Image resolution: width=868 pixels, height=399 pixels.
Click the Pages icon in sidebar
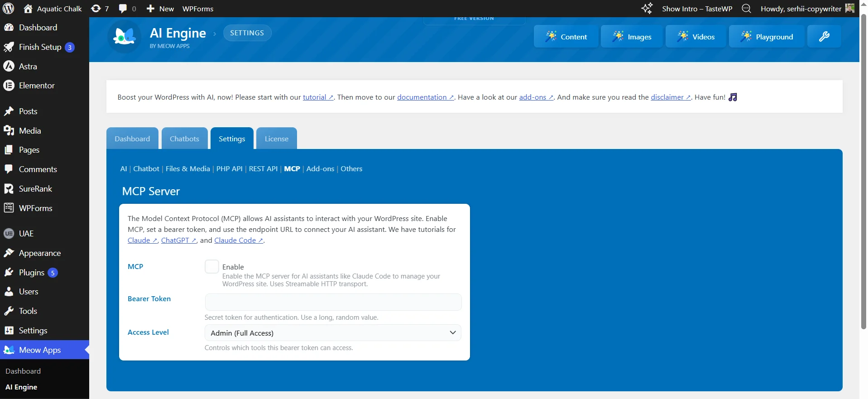[x=9, y=150]
